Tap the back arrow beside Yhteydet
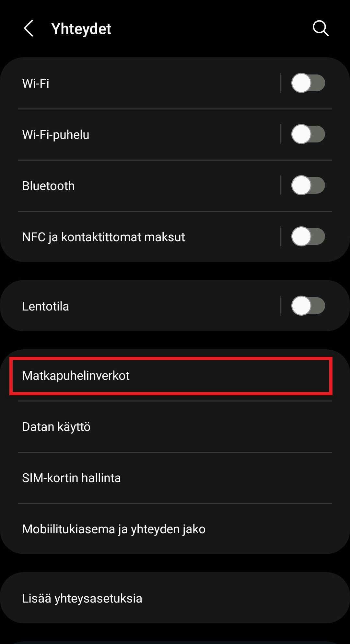 click(29, 28)
